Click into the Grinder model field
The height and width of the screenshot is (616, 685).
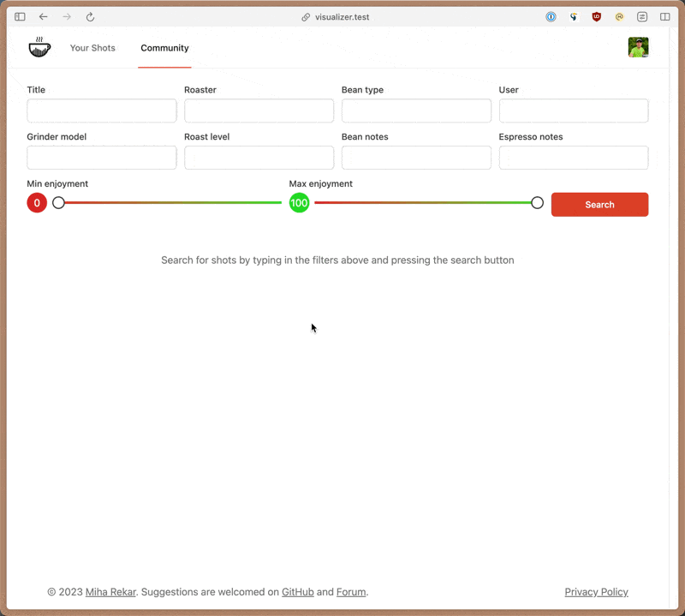tap(101, 158)
